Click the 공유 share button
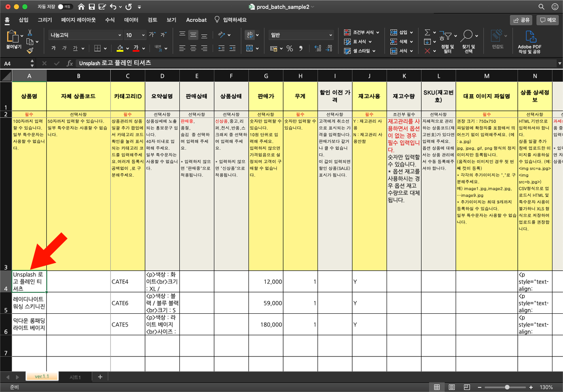This screenshot has height=392, width=563. point(521,20)
